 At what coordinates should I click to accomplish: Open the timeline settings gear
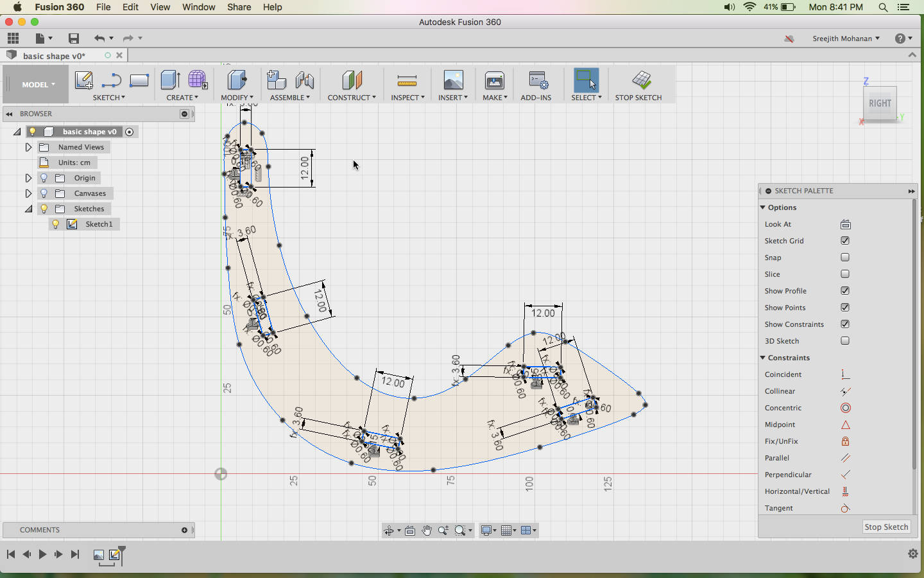pyautogui.click(x=912, y=554)
